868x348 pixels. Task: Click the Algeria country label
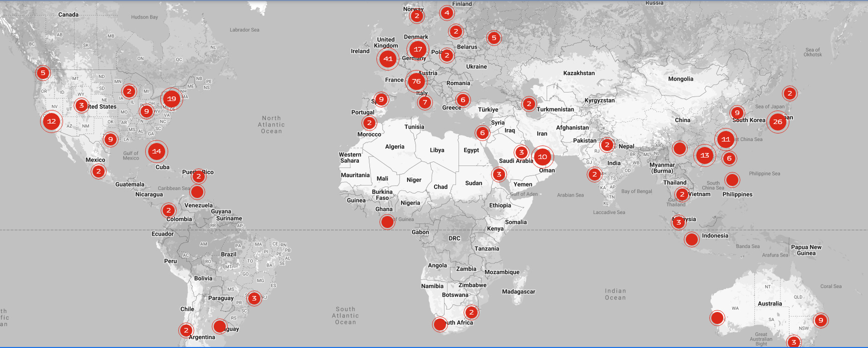coord(395,146)
